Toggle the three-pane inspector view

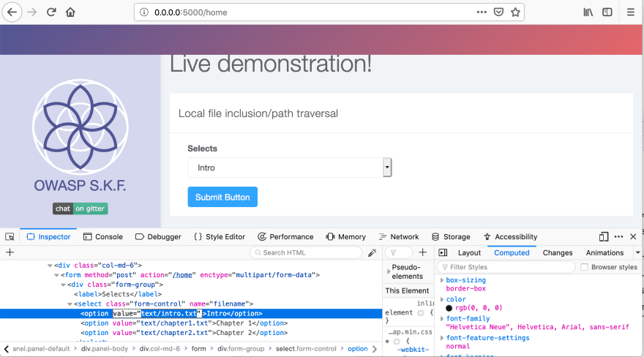(x=443, y=252)
